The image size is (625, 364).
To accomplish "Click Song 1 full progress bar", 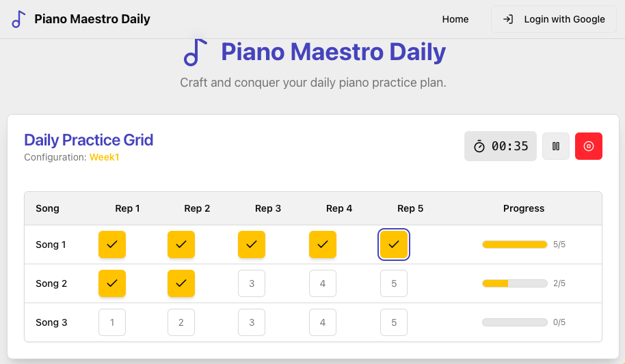I will (x=515, y=244).
